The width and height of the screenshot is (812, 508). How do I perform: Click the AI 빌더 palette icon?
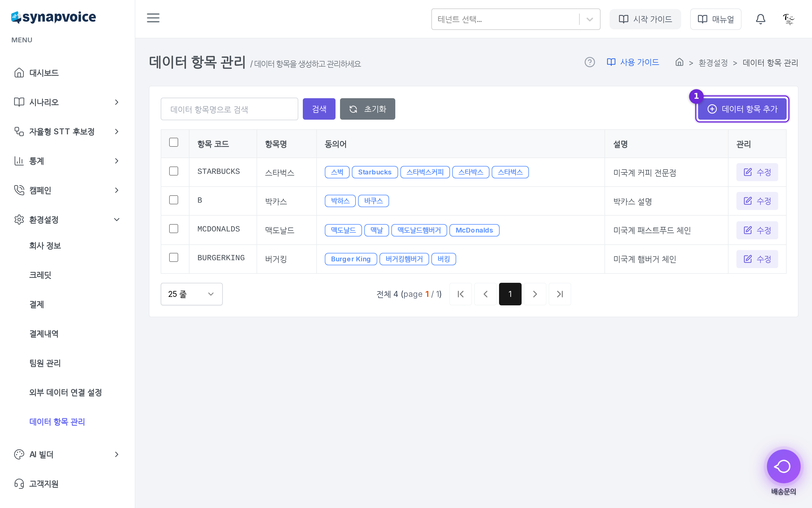click(x=19, y=454)
